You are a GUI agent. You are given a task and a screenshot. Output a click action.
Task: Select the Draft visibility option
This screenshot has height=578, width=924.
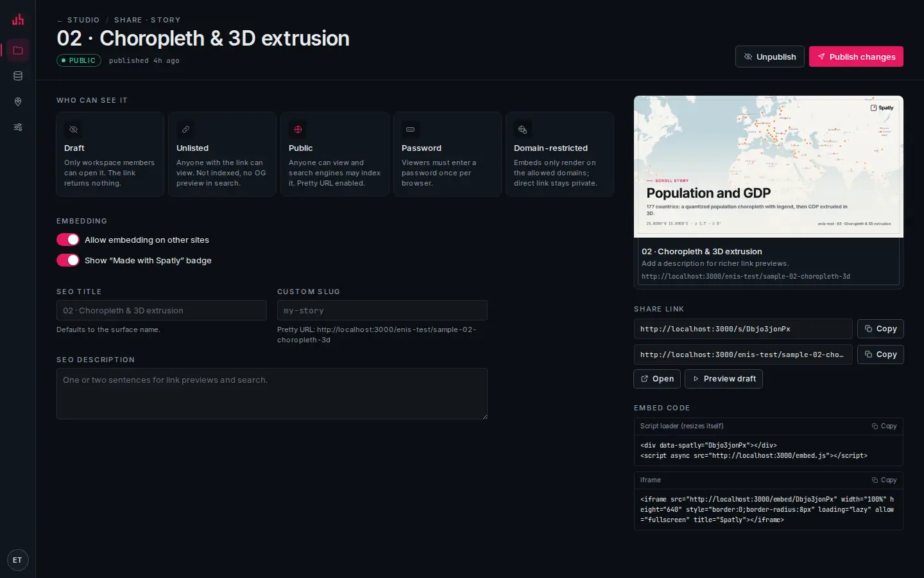click(110, 154)
